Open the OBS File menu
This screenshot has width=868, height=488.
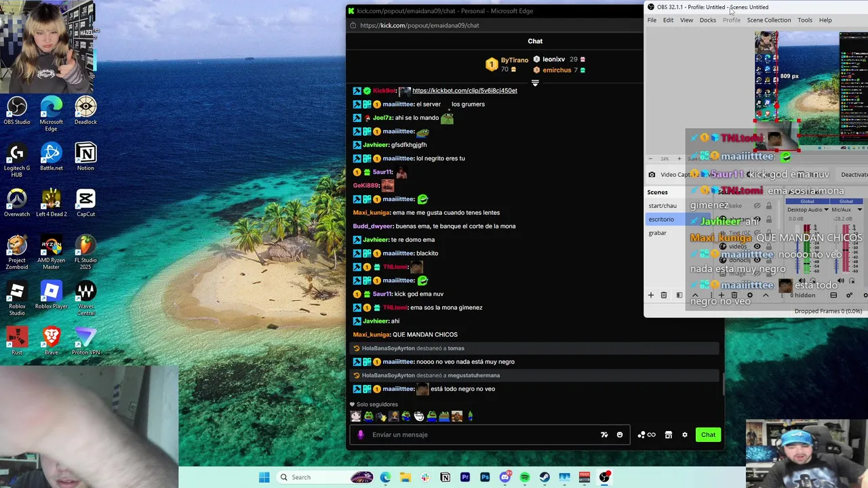(x=652, y=20)
